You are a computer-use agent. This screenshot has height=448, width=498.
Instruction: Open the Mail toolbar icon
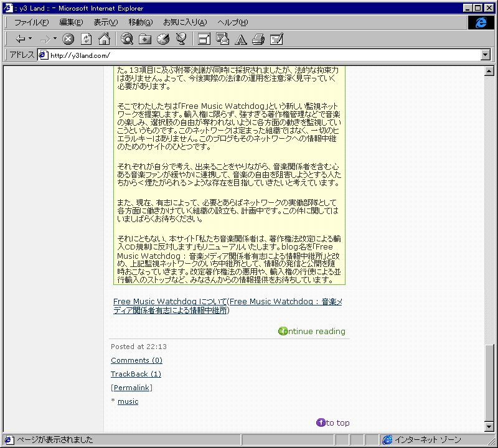pyautogui.click(x=222, y=39)
